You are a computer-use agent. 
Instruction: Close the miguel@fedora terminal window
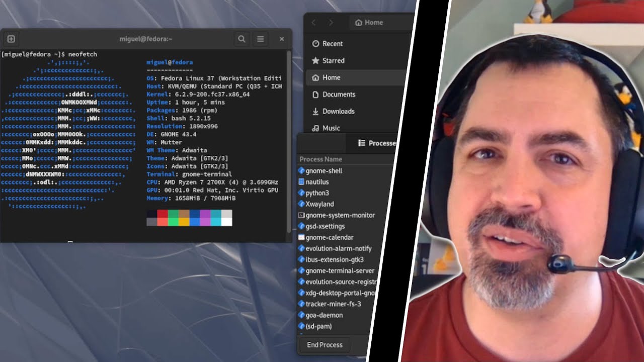[x=282, y=39]
